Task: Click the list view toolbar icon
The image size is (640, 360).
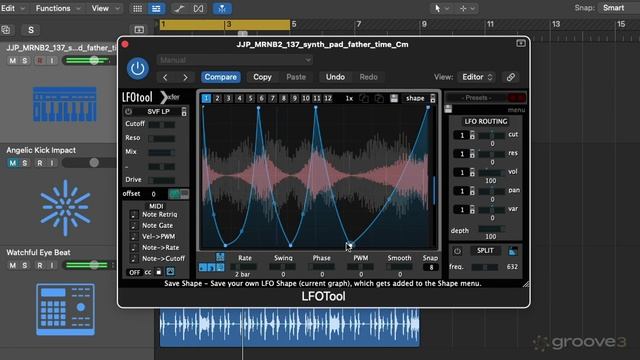Action: pyautogui.click(x=156, y=9)
